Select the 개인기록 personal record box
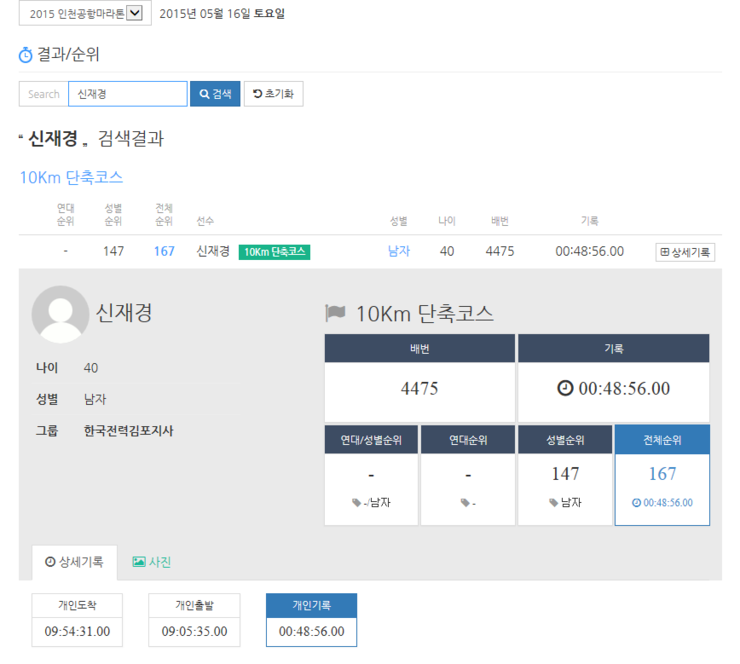 [311, 620]
